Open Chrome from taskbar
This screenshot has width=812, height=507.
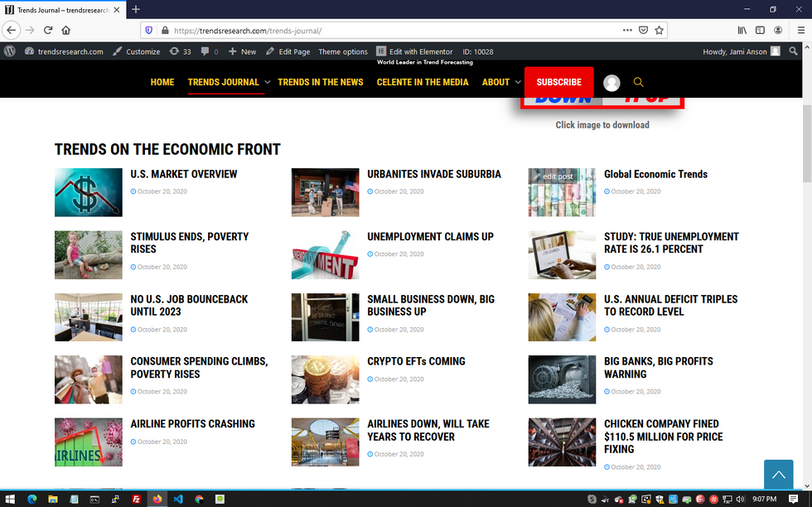200,500
